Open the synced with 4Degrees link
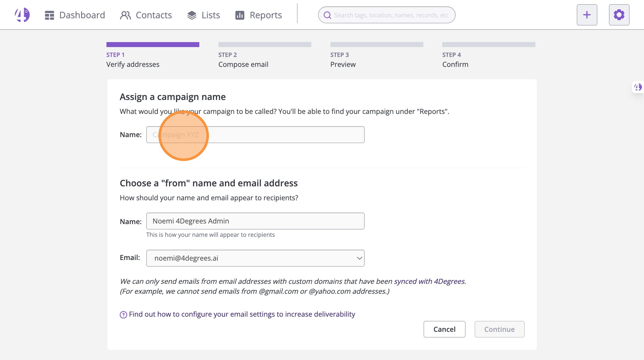This screenshot has height=360, width=644. click(429, 281)
